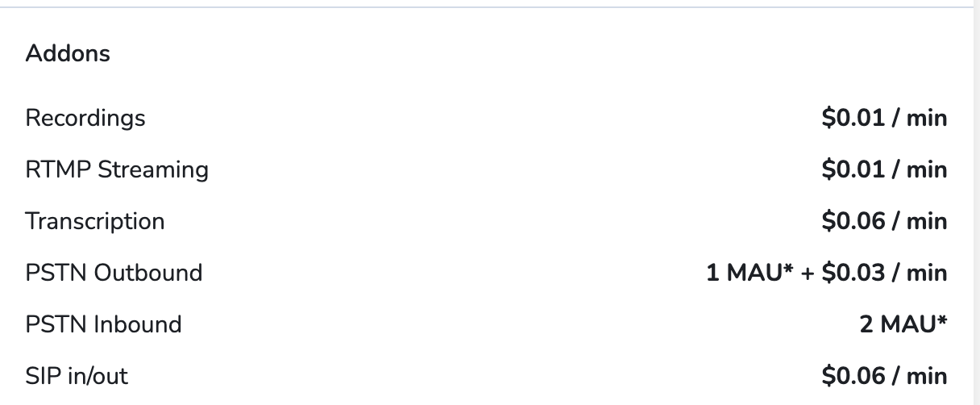Click the Recordings $0.01 / min price
The height and width of the screenshot is (405, 980).
coord(884,119)
